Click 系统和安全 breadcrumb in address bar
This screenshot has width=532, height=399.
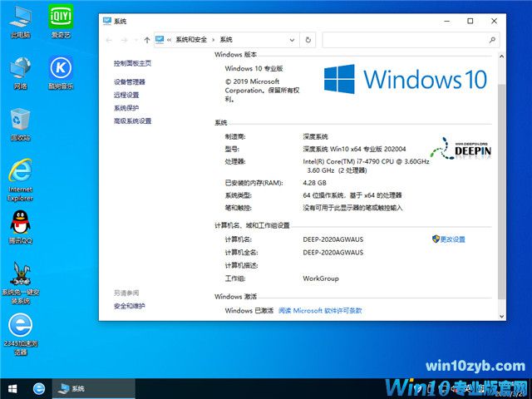point(191,40)
